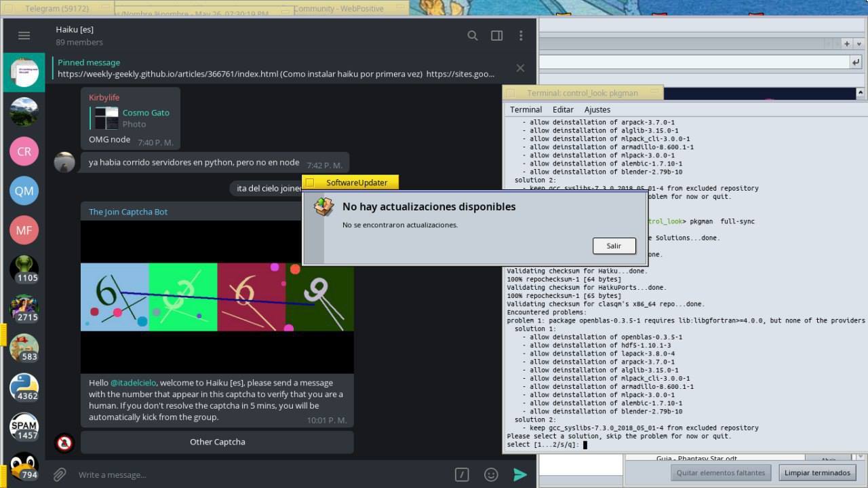The height and width of the screenshot is (488, 868).
Task: Search messages in the Haiku [es] chat
Action: 473,36
